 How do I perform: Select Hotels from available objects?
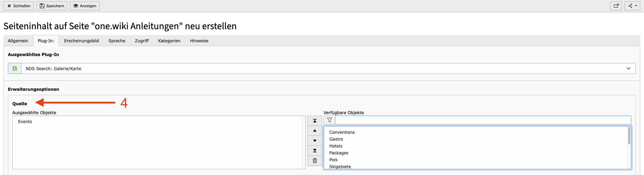pyautogui.click(x=336, y=146)
